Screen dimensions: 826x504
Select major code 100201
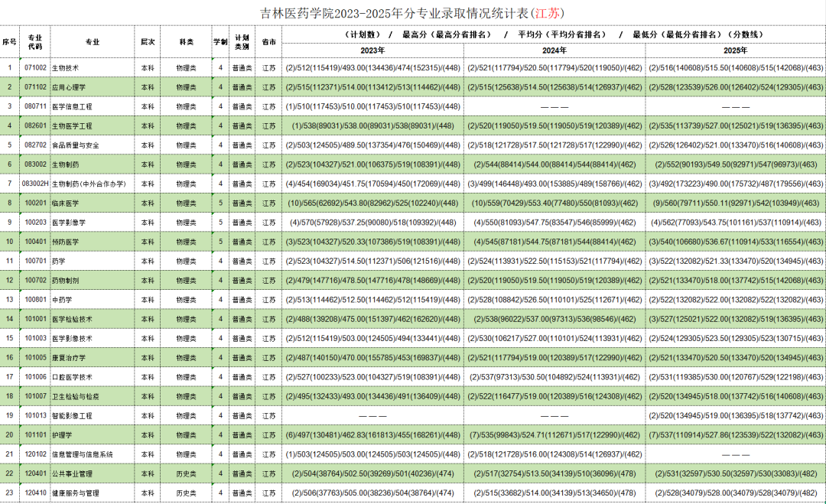click(35, 203)
